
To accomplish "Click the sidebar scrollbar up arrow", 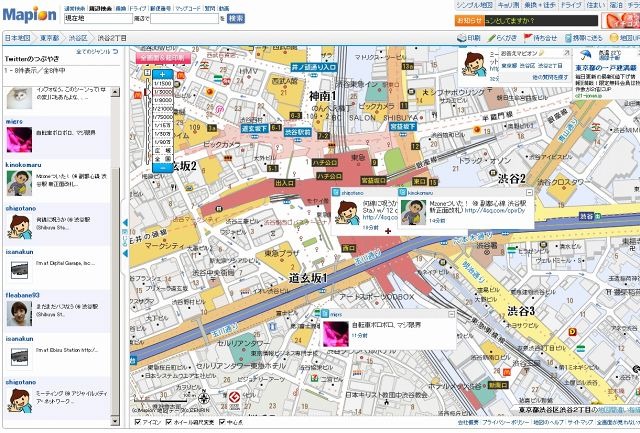I will tap(115, 92).
